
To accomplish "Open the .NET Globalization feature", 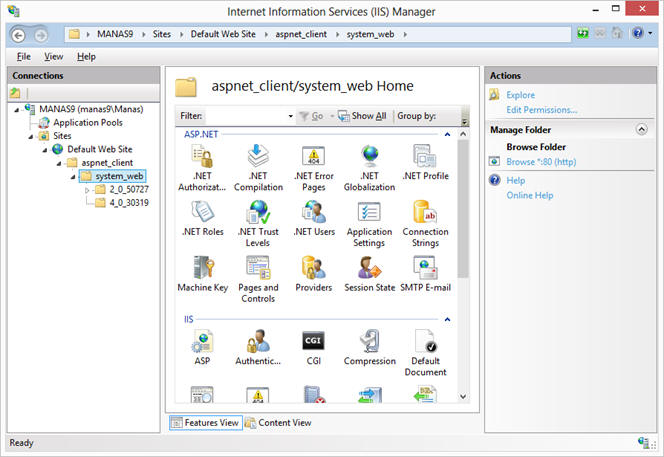I will point(369,168).
